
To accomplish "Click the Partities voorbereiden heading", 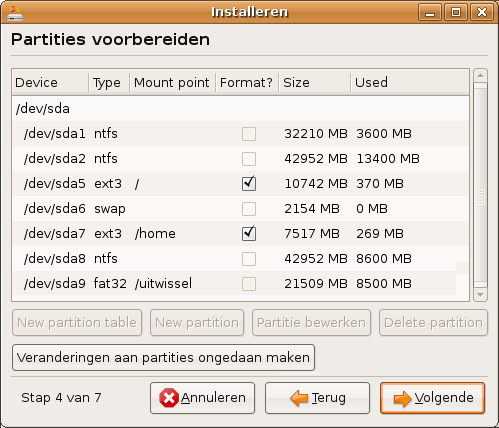I will 110,39.
